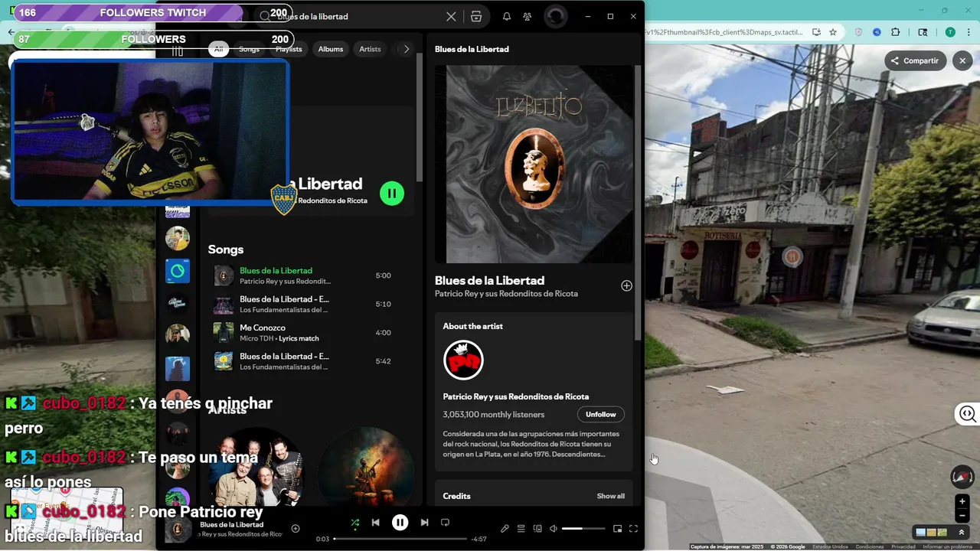Add now-playing track to Liked Songs in player bar

coord(296,529)
